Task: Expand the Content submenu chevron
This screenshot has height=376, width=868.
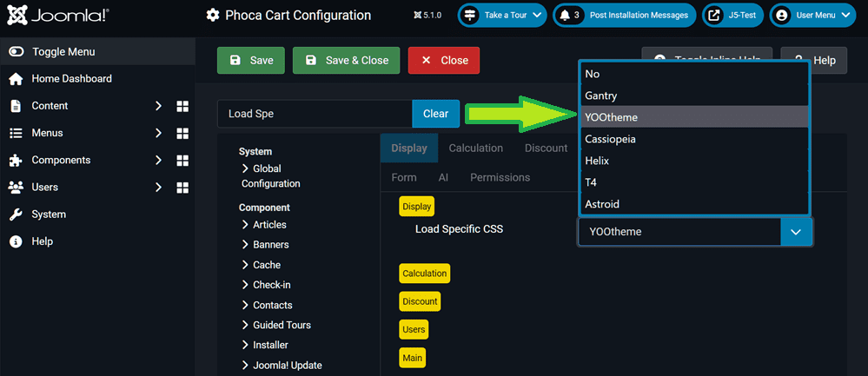Action: (158, 106)
